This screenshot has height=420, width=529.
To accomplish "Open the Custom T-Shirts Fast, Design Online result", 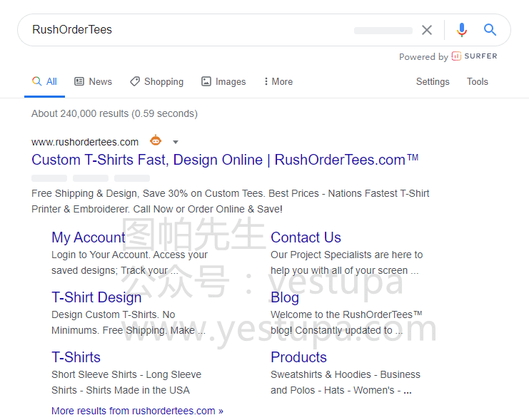I will [x=225, y=160].
